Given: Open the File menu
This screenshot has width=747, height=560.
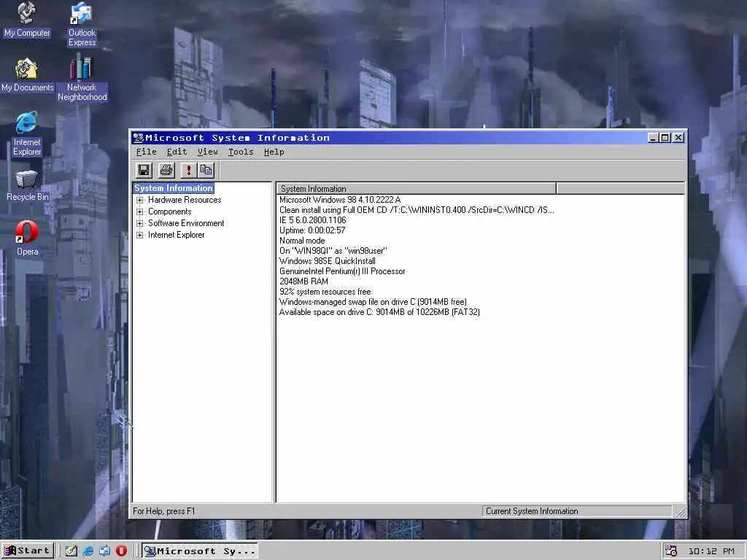Looking at the screenshot, I should 146,152.
